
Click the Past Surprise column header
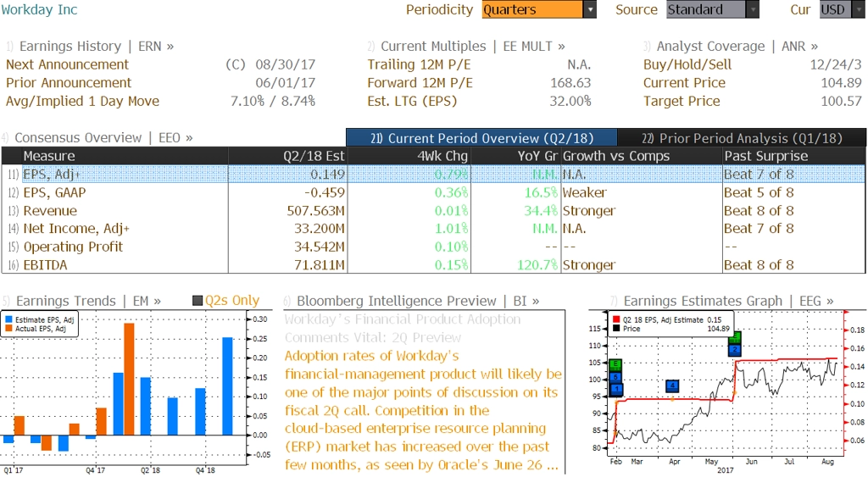point(793,156)
